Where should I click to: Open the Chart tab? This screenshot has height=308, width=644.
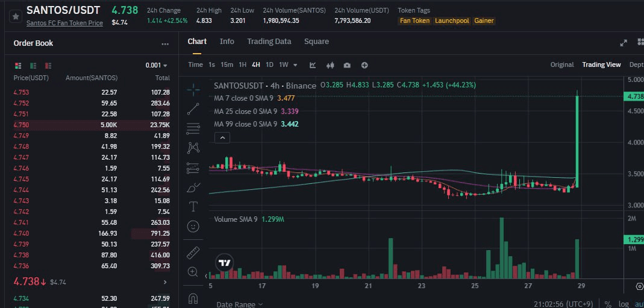[197, 42]
